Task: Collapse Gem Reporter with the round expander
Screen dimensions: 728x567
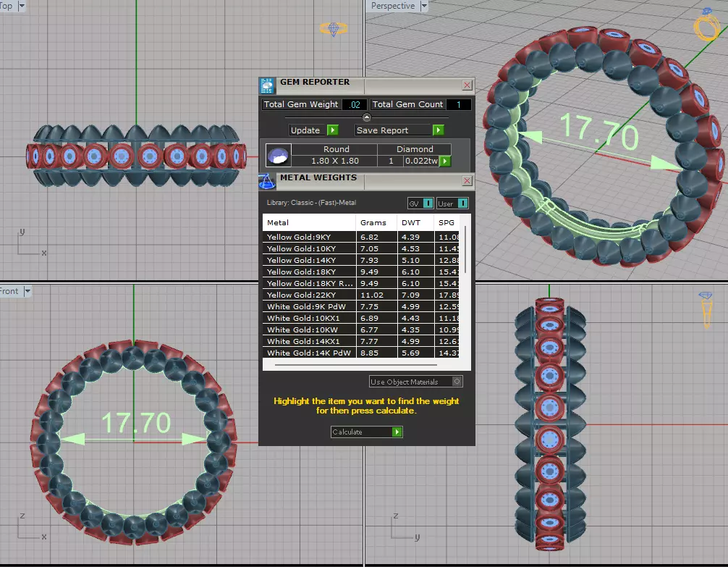Action: pyautogui.click(x=367, y=117)
